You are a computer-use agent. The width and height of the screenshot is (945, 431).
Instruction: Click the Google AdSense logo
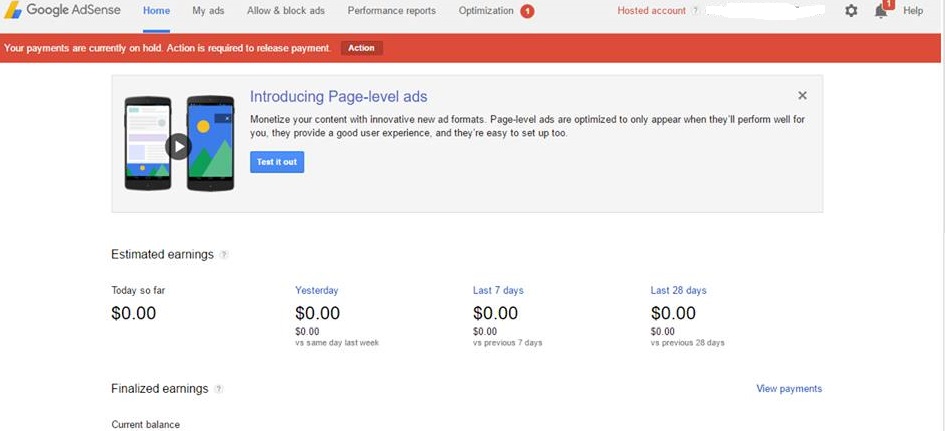(x=63, y=10)
